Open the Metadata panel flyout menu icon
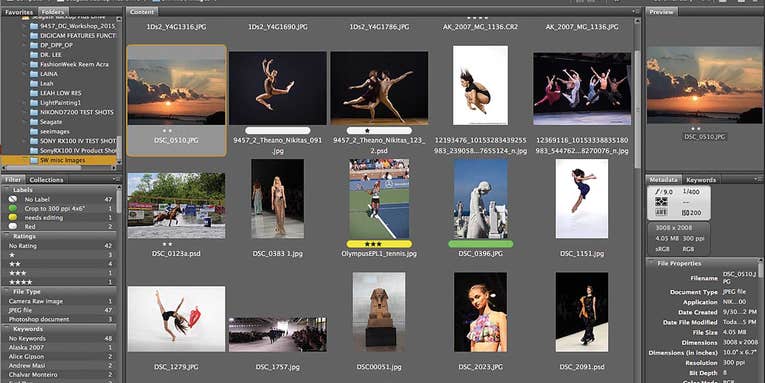The image size is (765, 383). 759,180
